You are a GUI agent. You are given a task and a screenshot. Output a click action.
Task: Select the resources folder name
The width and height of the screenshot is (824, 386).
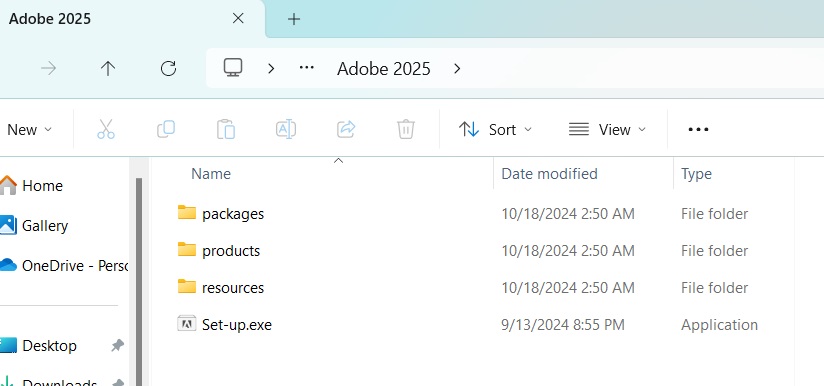(233, 288)
